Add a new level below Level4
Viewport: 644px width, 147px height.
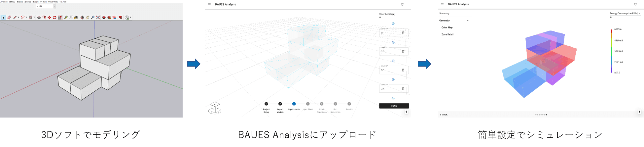coord(393,98)
